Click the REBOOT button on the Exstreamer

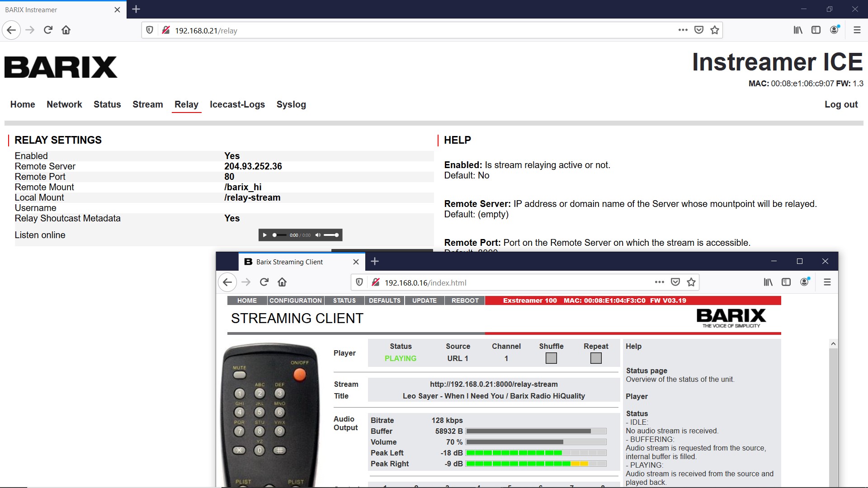click(x=464, y=300)
